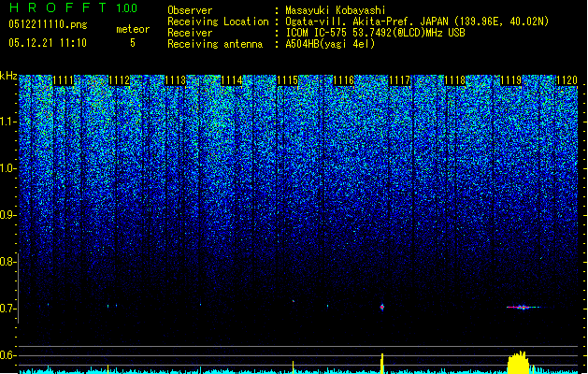Screen dimensions: 588x374
Task: Click the "Receiver" field label
Action: point(190,33)
